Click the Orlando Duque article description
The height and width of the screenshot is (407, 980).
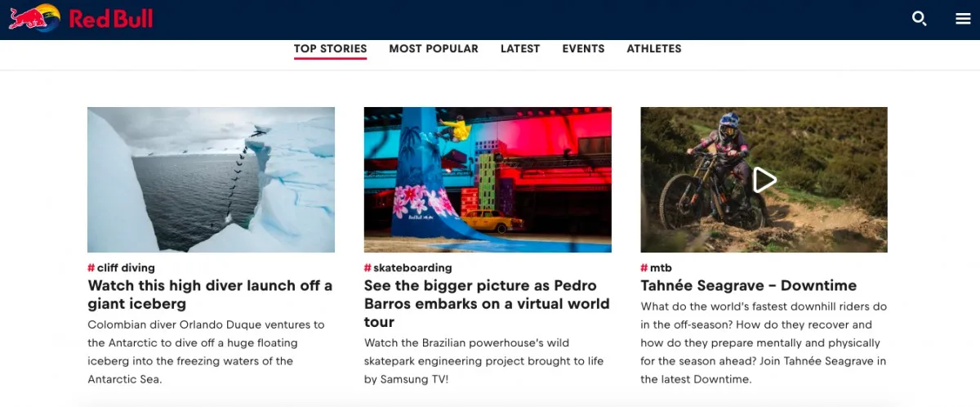pos(206,351)
